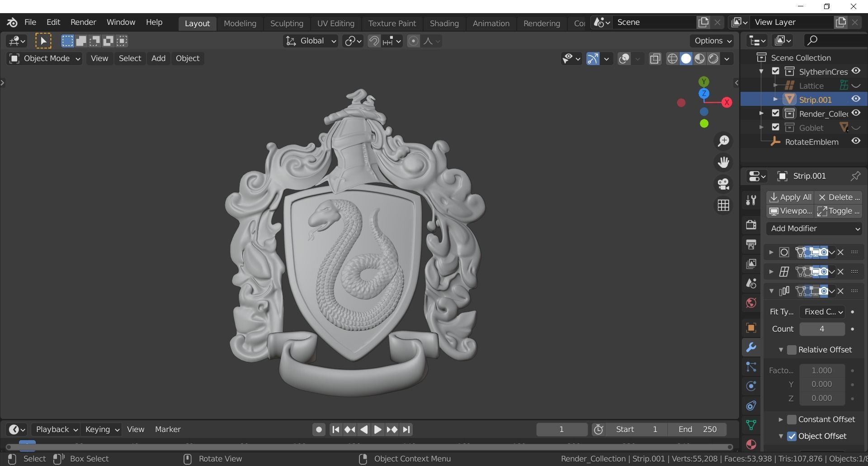The width and height of the screenshot is (868, 466).
Task: Click the End frame field
Action: (697, 429)
